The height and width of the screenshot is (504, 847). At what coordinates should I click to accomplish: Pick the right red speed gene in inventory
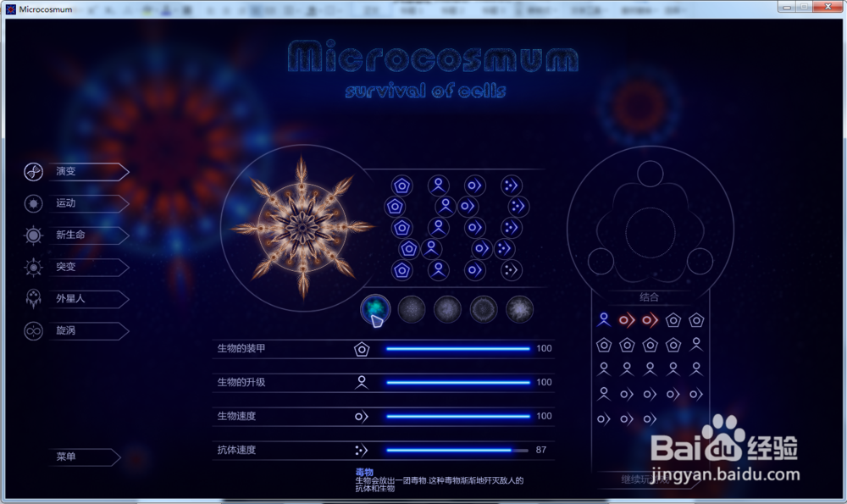pyautogui.click(x=650, y=320)
